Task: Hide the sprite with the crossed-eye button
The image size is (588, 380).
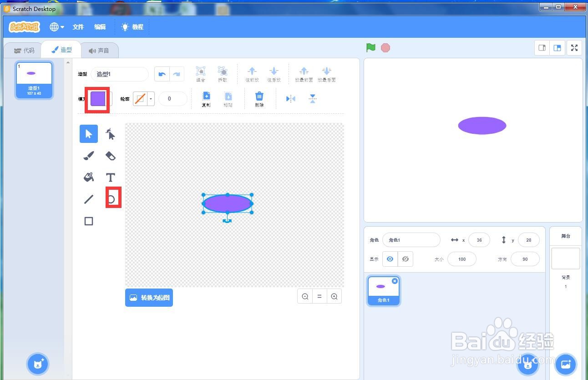Action: point(405,259)
